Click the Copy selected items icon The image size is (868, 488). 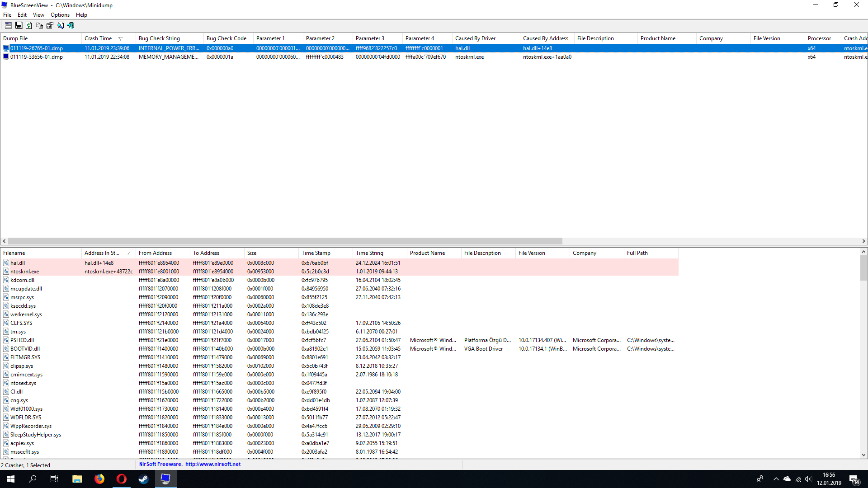tap(39, 26)
